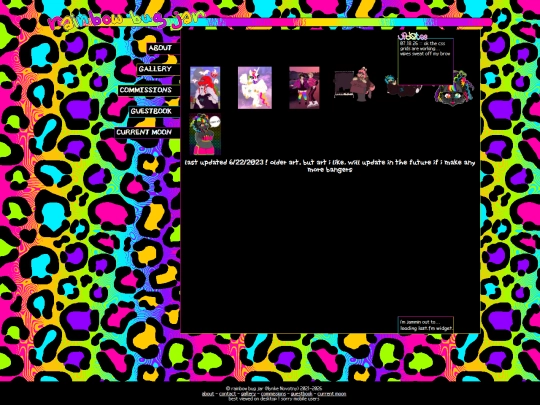This screenshot has height=405, width=540.
Task: Click the rainbow bug jar site logo
Action: [x=127, y=20]
